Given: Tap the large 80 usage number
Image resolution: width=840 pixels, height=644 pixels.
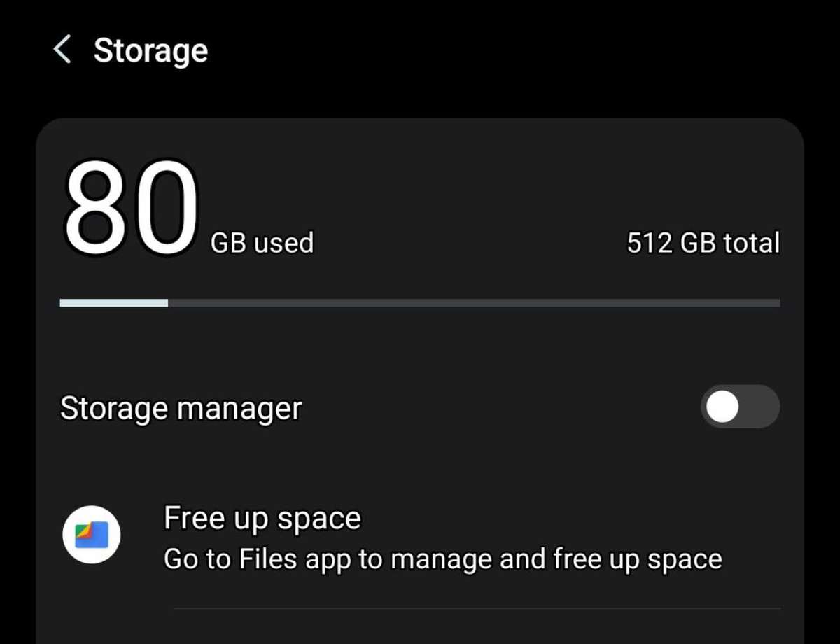Looking at the screenshot, I should pos(131,209).
